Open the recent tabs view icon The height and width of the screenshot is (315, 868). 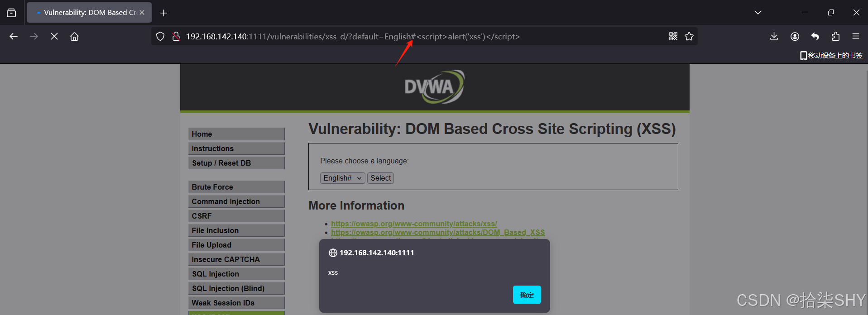point(11,13)
